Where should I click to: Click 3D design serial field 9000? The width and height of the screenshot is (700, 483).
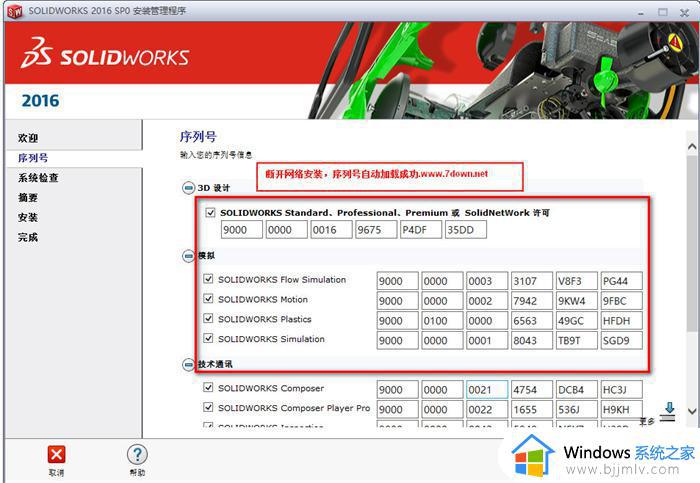coord(242,230)
